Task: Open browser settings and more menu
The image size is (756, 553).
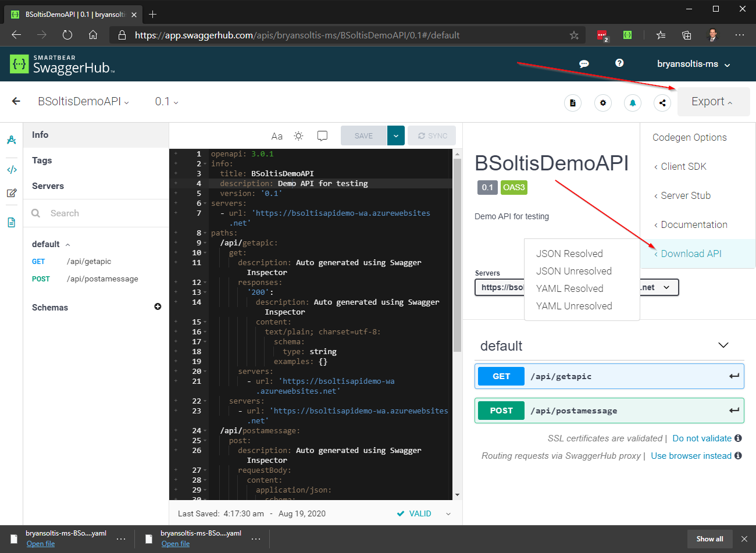Action: point(740,35)
